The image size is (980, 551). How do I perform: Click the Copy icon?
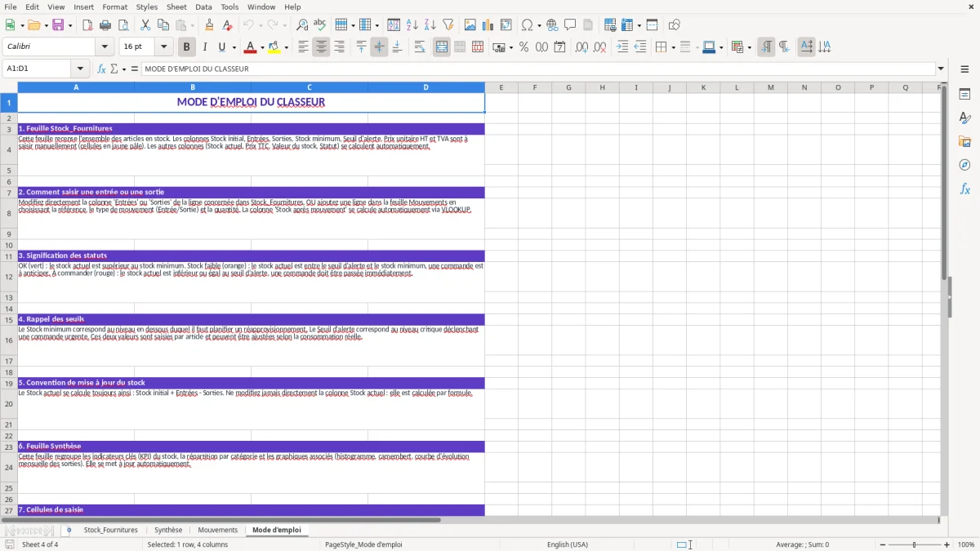point(163,25)
